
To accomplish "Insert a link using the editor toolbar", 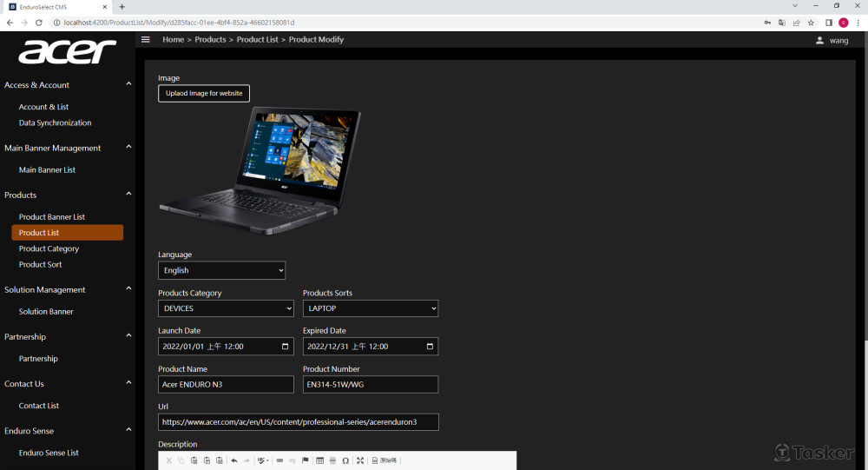I will pyautogui.click(x=279, y=460).
